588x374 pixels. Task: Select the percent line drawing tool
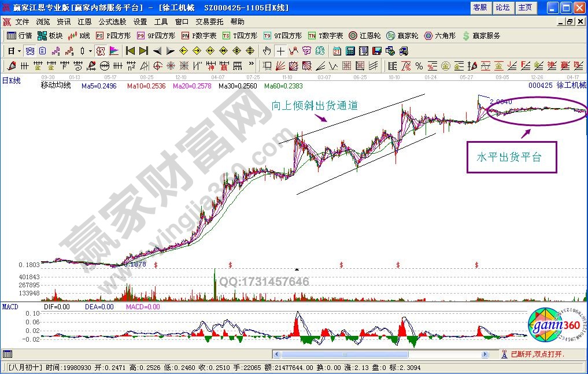418,65
